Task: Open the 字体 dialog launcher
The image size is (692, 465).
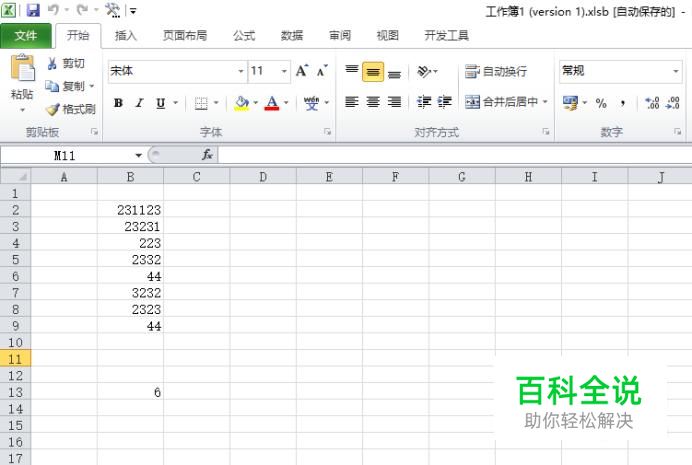Action: coord(327,131)
